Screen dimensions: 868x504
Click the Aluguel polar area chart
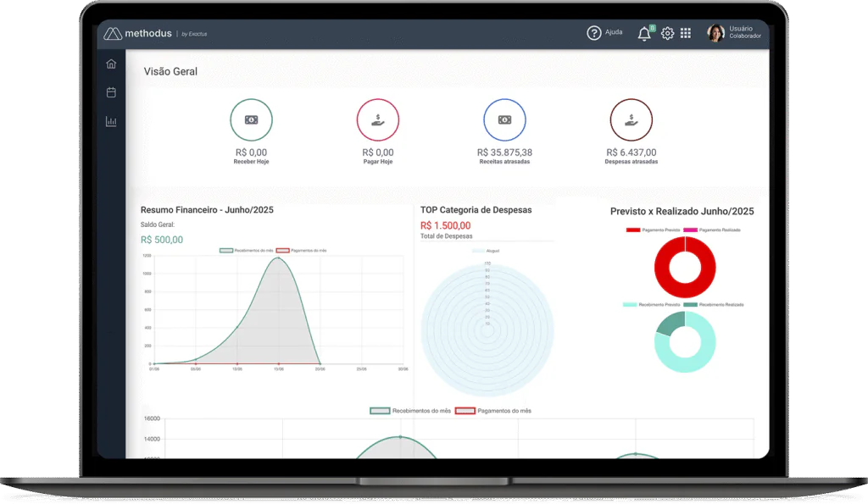click(487, 330)
